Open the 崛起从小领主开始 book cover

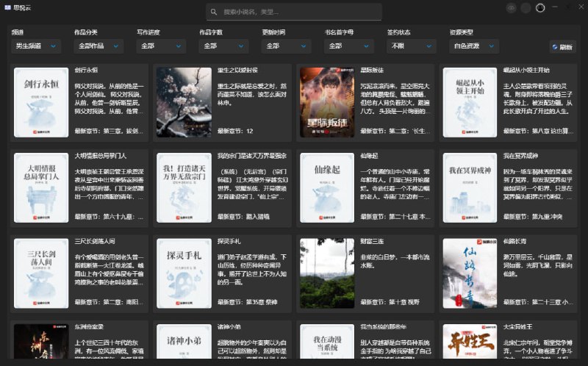click(x=470, y=102)
